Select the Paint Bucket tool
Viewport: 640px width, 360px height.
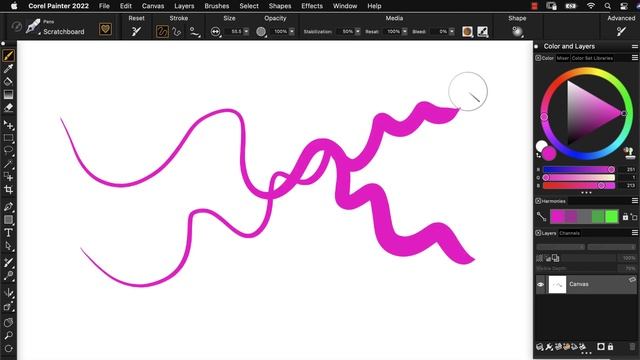pos(8,81)
